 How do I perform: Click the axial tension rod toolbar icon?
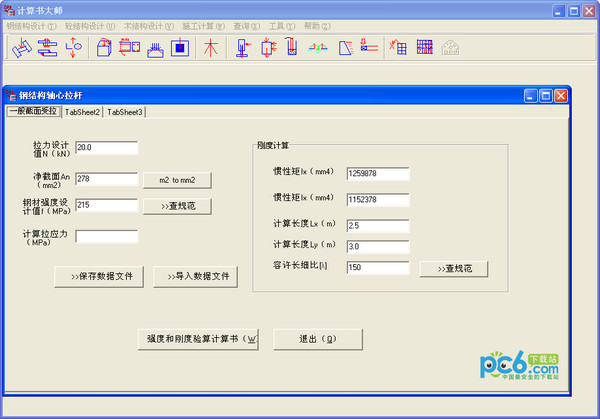point(73,48)
